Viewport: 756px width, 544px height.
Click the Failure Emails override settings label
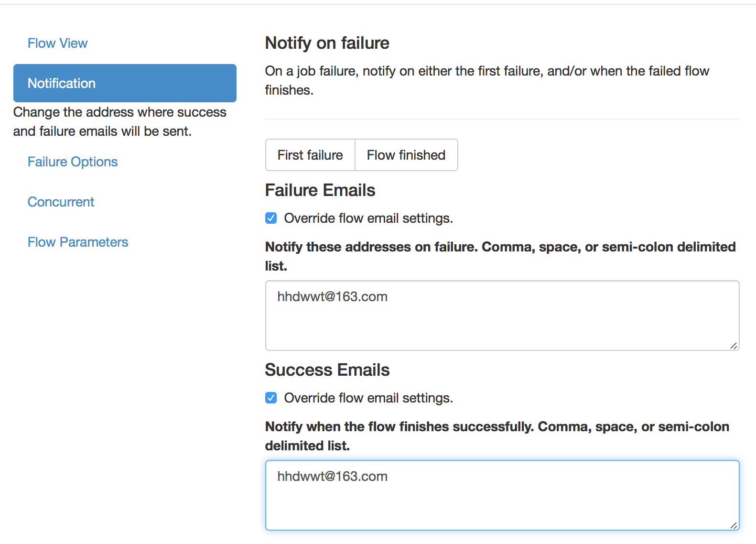(368, 218)
